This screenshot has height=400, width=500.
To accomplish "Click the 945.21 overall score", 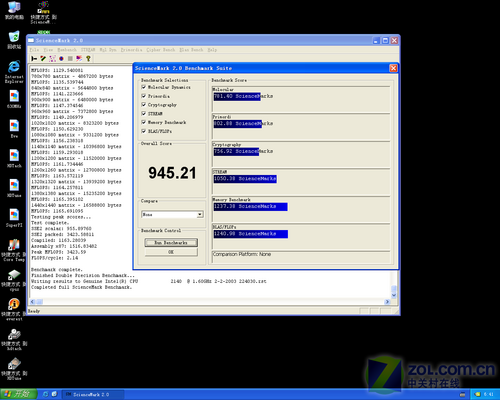I will 172,173.
